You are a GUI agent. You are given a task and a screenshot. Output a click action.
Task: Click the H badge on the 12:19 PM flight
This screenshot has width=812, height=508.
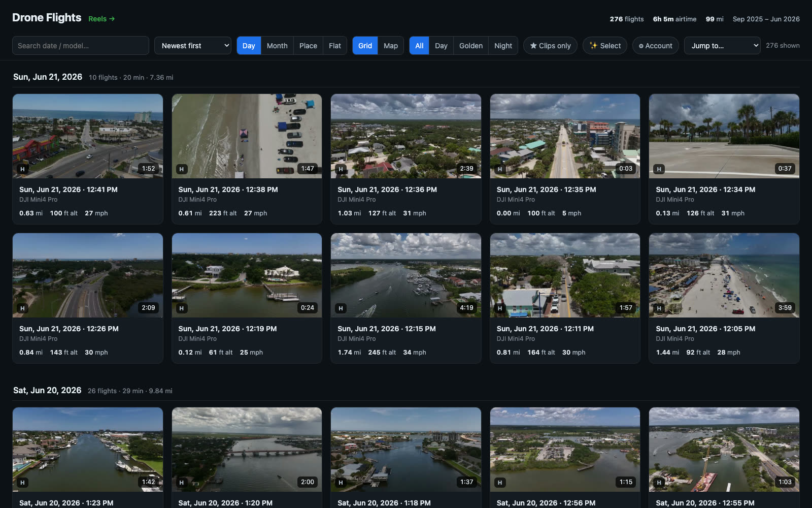pyautogui.click(x=182, y=308)
